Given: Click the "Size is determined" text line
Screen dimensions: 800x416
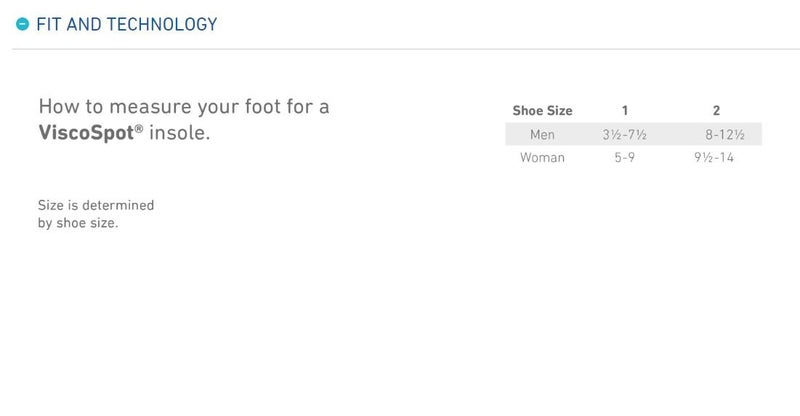Looking at the screenshot, I should tap(96, 206).
